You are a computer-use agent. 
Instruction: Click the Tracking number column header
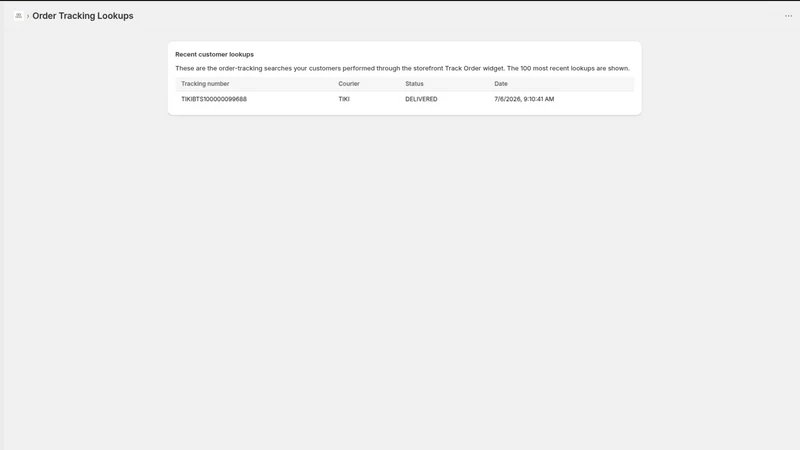coord(205,84)
